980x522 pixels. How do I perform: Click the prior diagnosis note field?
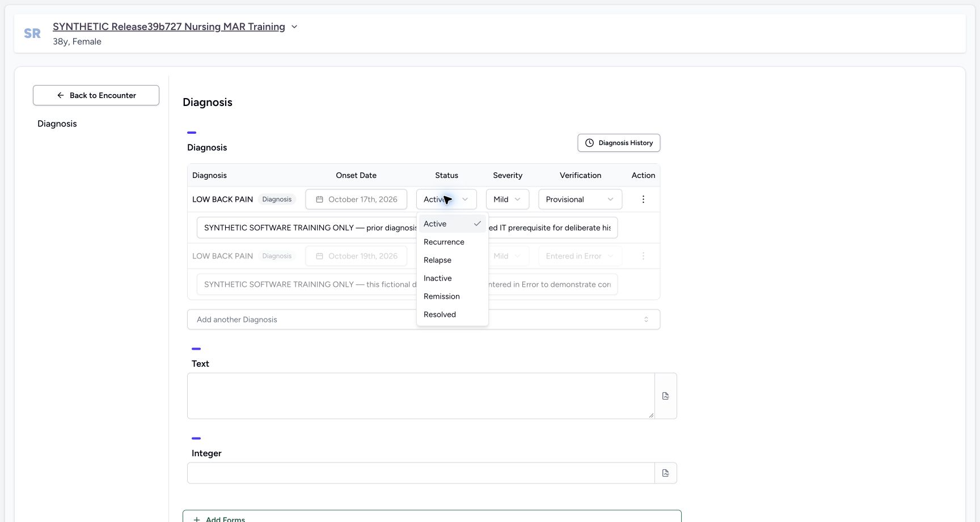tap(407, 228)
